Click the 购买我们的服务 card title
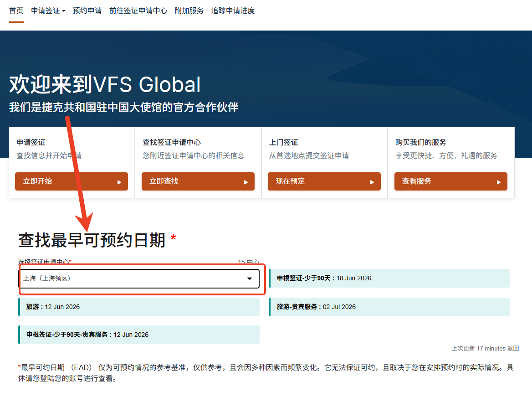This screenshot has height=397, width=532. click(421, 142)
